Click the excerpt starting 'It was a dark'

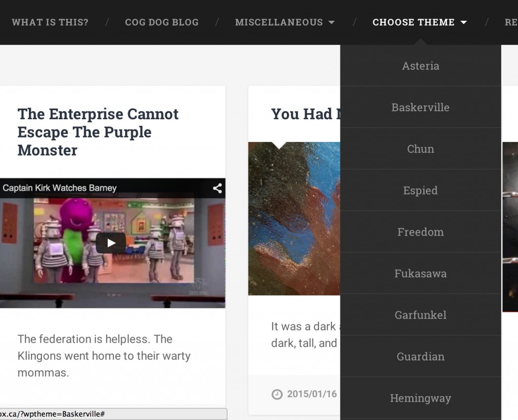click(x=305, y=335)
